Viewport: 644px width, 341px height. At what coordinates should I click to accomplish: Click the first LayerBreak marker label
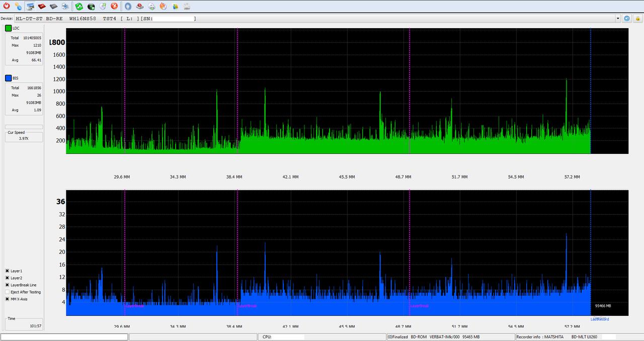(134, 305)
